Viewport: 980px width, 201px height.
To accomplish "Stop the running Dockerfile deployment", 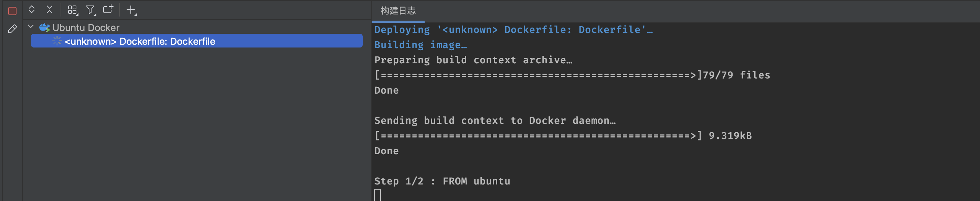I will 12,10.
